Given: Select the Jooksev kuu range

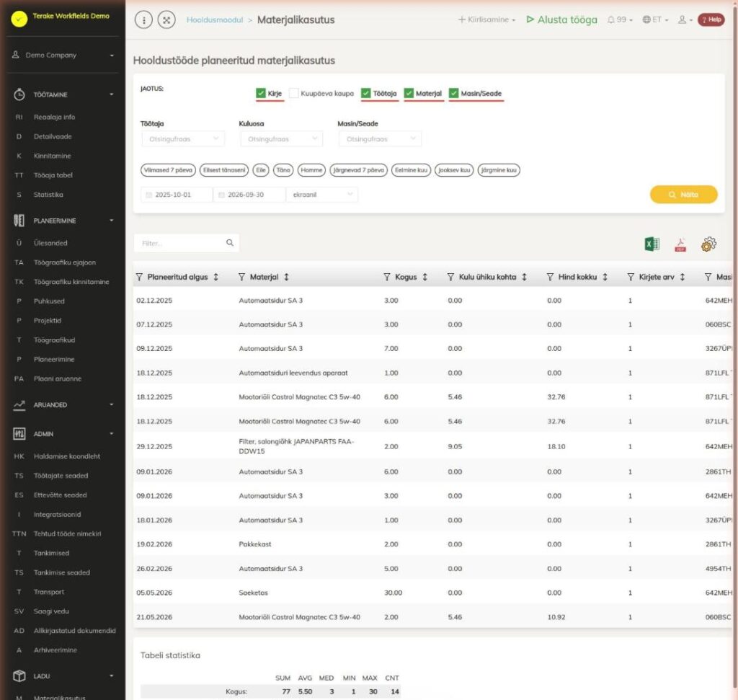Looking at the screenshot, I should pos(454,170).
